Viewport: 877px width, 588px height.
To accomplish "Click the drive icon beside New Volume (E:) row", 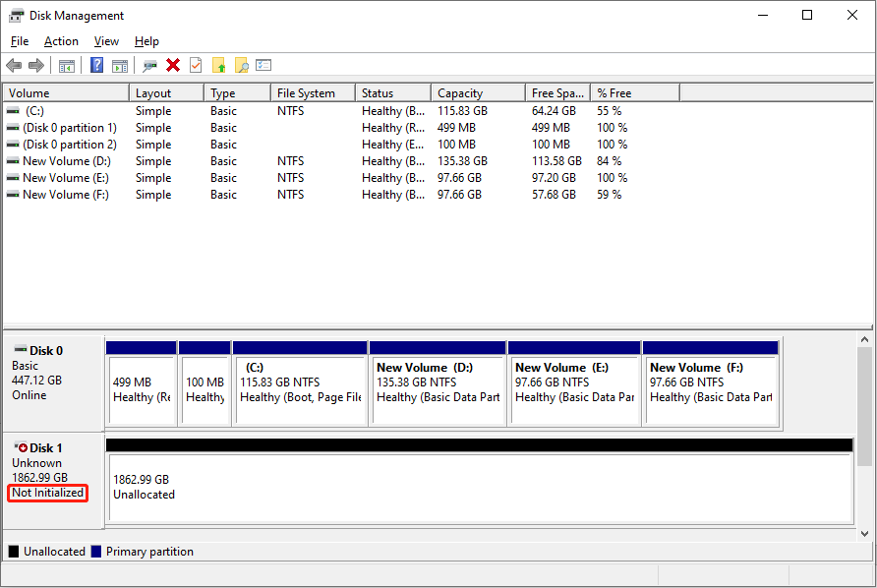I will pyautogui.click(x=13, y=179).
